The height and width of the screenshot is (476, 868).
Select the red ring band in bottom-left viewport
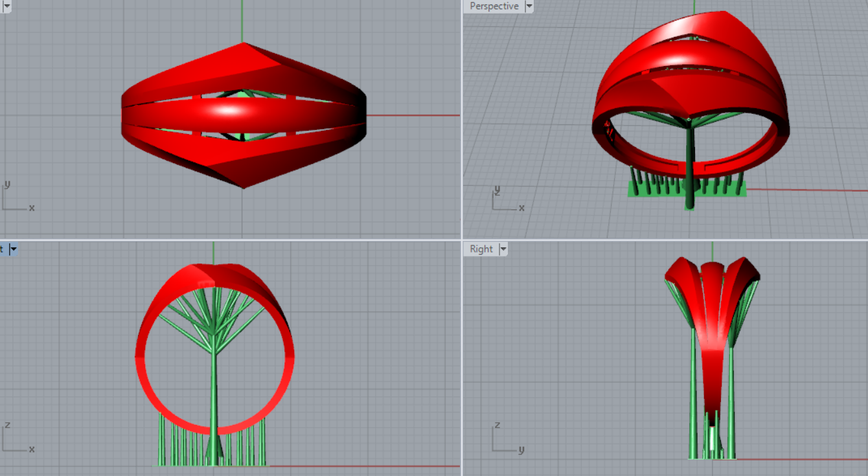[x=285, y=376]
